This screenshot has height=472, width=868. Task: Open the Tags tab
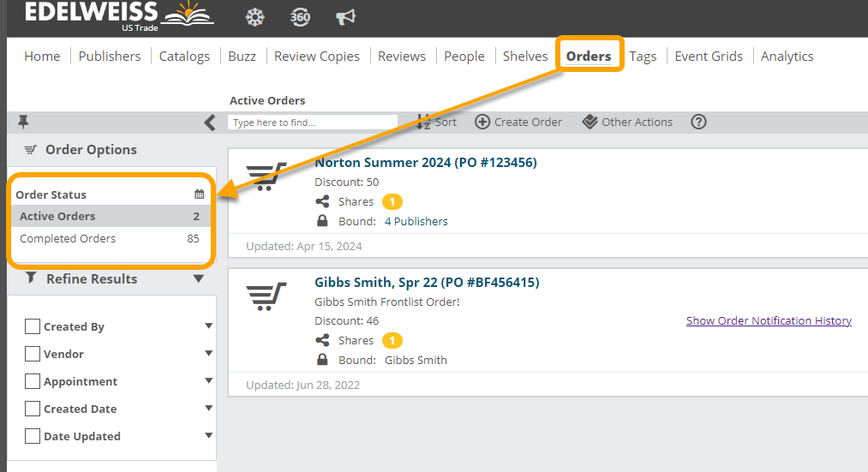tap(643, 56)
